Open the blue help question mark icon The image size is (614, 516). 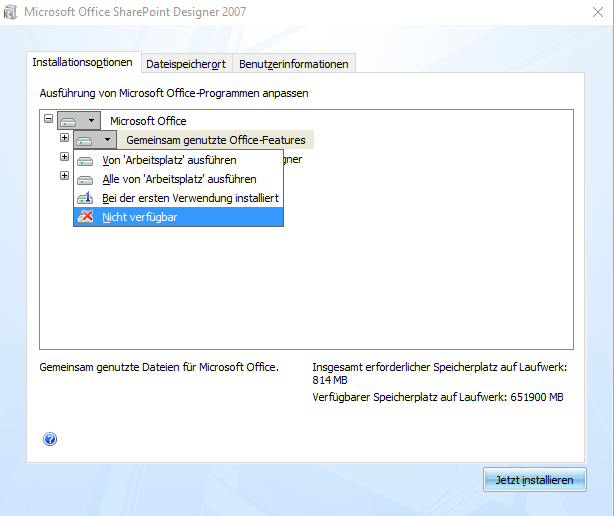coord(50,439)
